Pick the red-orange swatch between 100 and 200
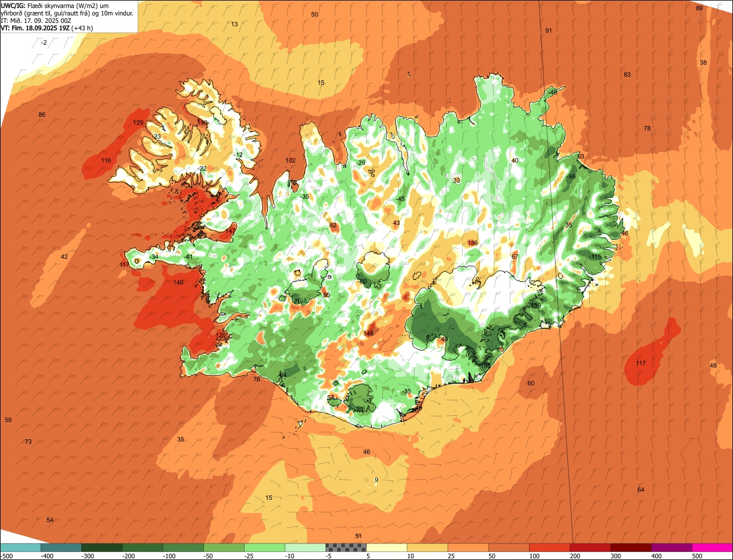This screenshot has width=733, height=560. (550, 547)
